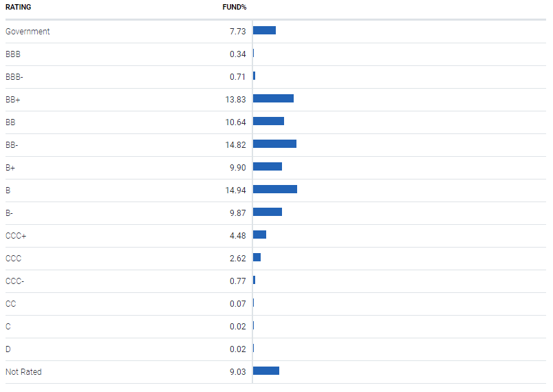Click the BB+ bar in chart

coord(273,98)
